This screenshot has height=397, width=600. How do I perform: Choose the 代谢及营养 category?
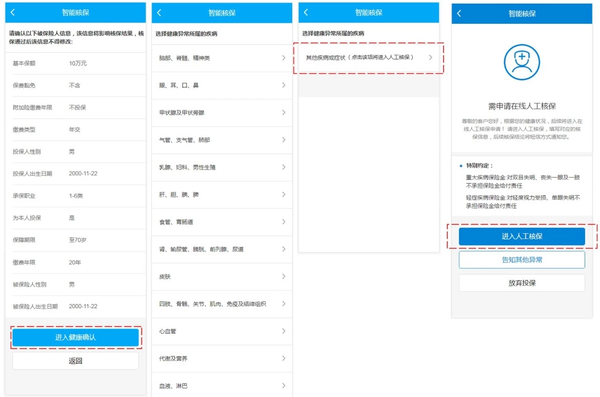point(222,358)
